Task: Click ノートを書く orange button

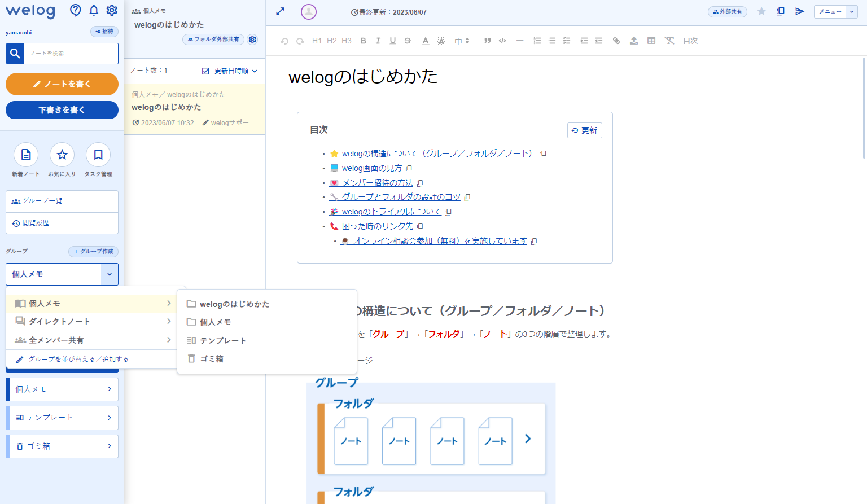Action: (x=62, y=84)
